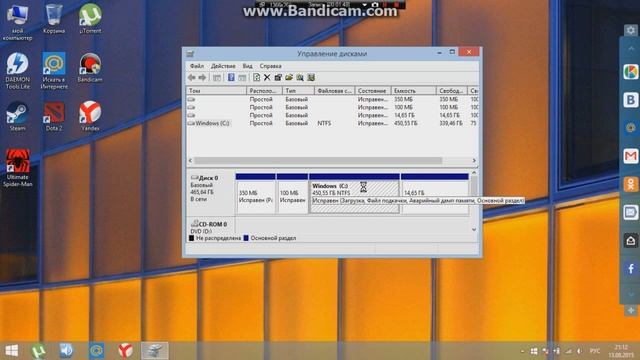Select the uTorrent desktop shortcut

tap(90, 19)
